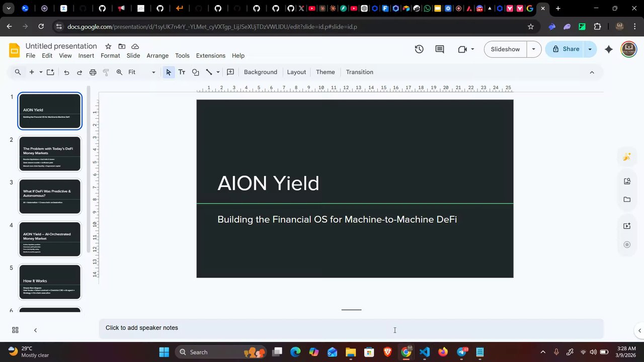Image resolution: width=644 pixels, height=362 pixels.
Task: Open the Fit zoom level dropdown
Action: (x=142, y=72)
